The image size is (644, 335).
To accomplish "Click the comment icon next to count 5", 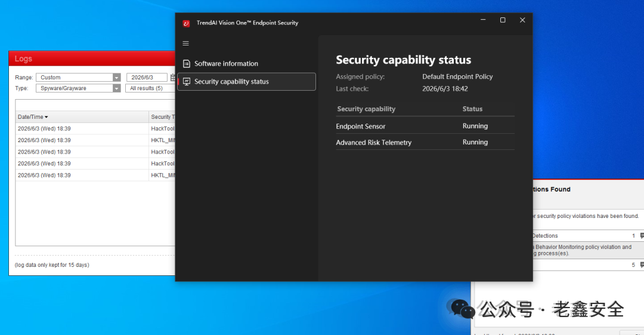I will point(642,265).
